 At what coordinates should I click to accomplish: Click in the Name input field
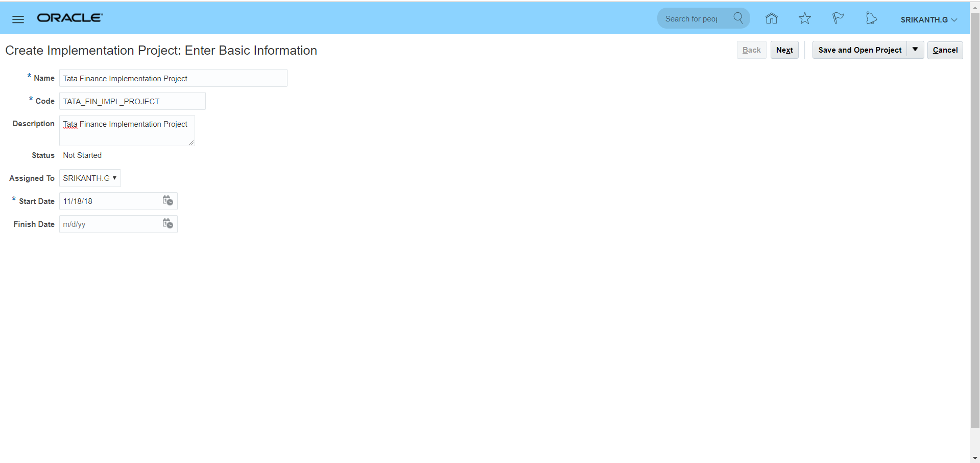click(173, 78)
